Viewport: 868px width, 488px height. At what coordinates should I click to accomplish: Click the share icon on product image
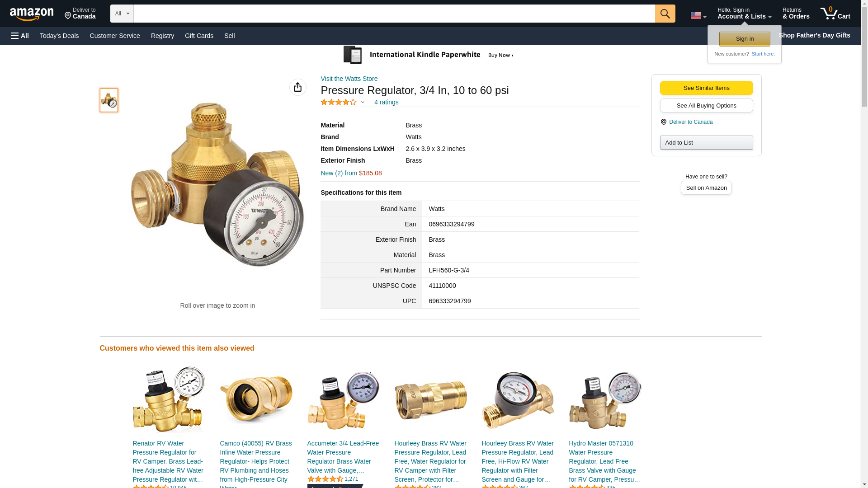[x=297, y=87]
